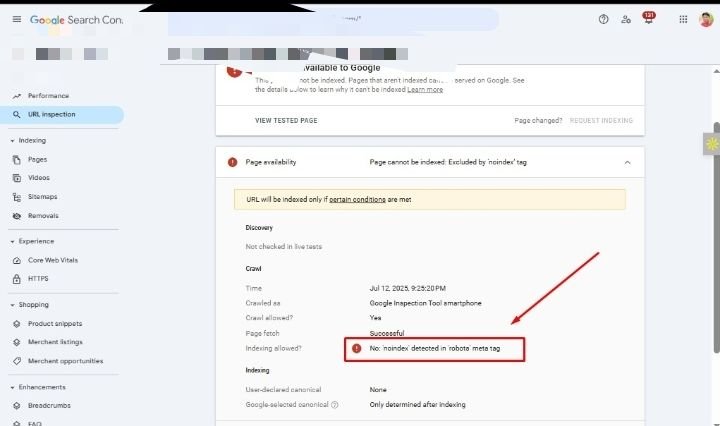This screenshot has height=426, width=720.
Task: Open the Google apps grid icon
Action: point(682,19)
